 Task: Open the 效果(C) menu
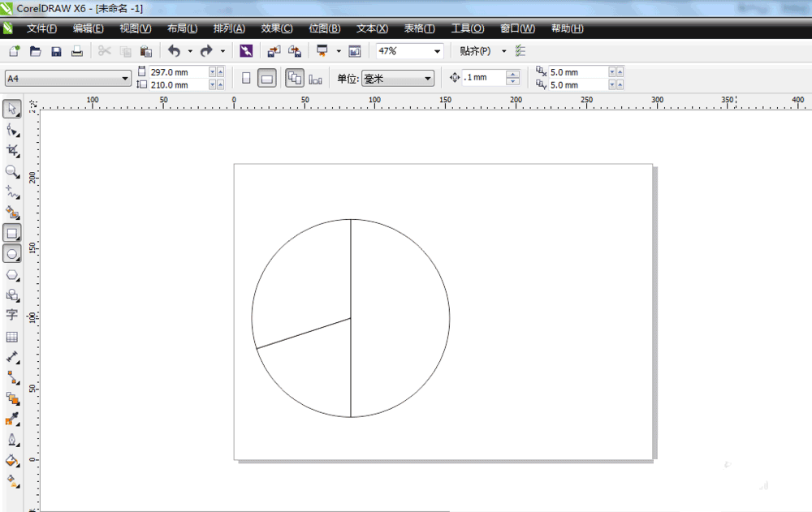coord(277,28)
